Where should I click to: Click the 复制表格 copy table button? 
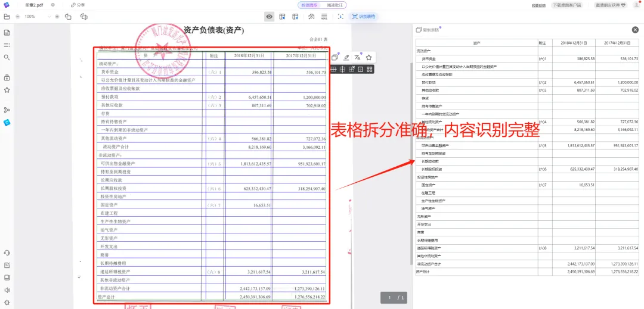(428, 30)
